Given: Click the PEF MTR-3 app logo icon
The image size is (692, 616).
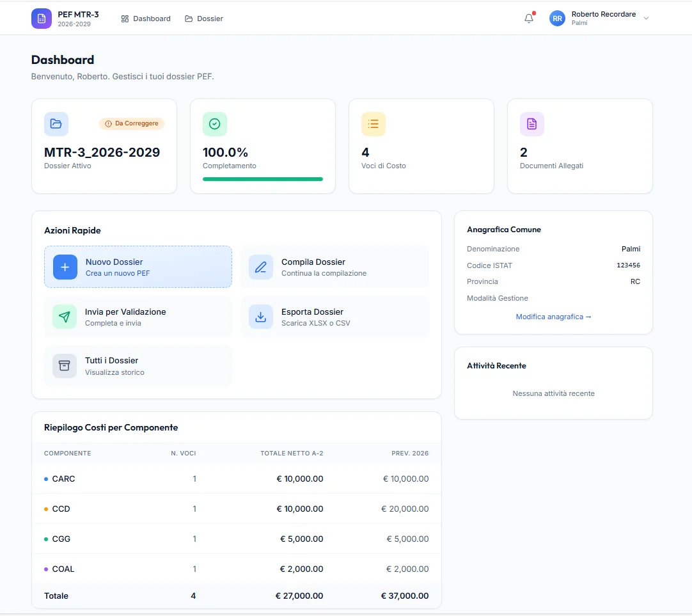Looking at the screenshot, I should click(42, 19).
